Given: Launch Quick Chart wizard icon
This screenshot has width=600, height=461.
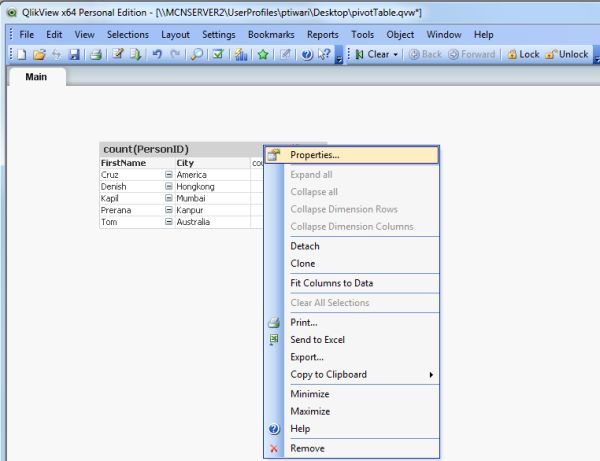Looking at the screenshot, I should pos(241,55).
